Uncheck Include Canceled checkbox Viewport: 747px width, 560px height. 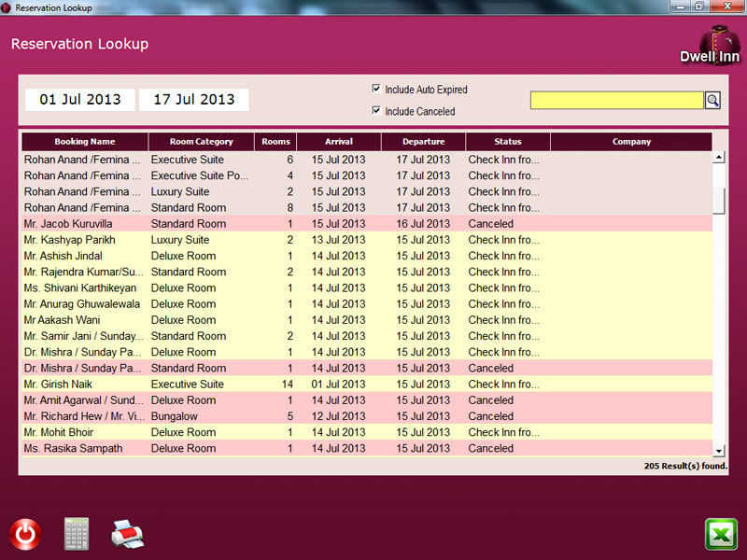coord(376,111)
